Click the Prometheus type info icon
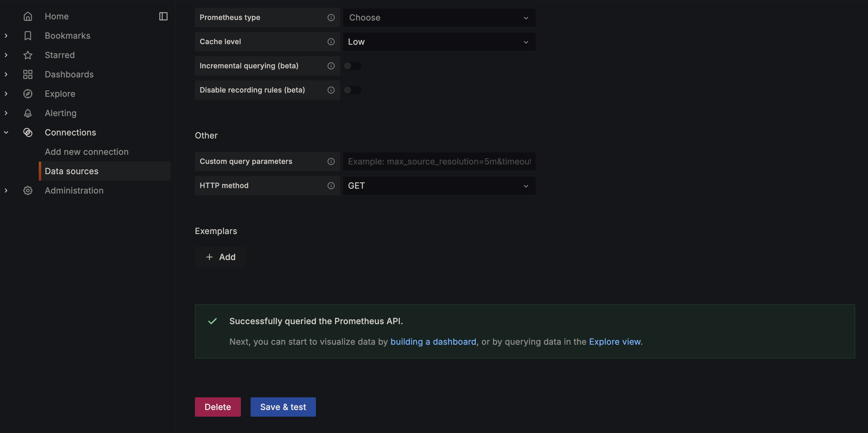The width and height of the screenshot is (868, 433). [331, 18]
